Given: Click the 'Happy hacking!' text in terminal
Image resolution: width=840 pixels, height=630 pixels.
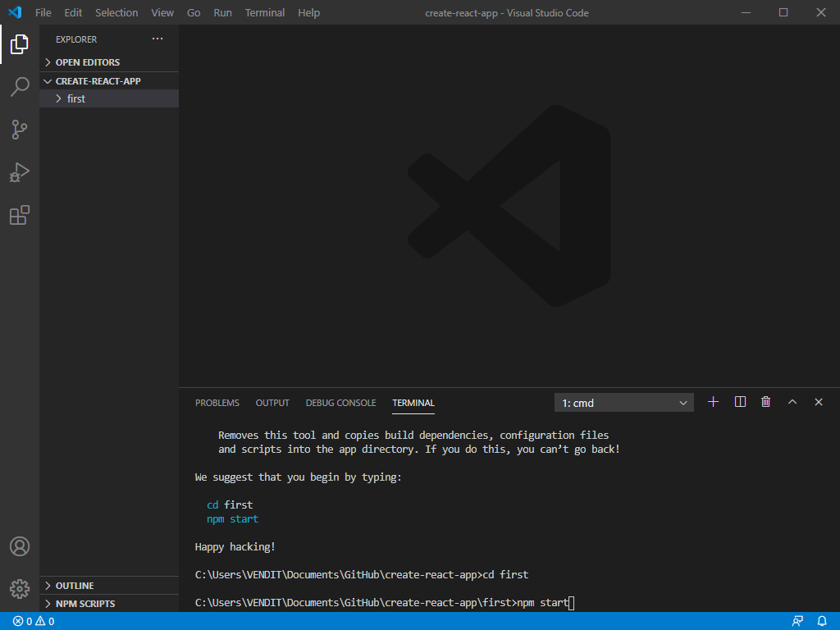Looking at the screenshot, I should pyautogui.click(x=235, y=547).
